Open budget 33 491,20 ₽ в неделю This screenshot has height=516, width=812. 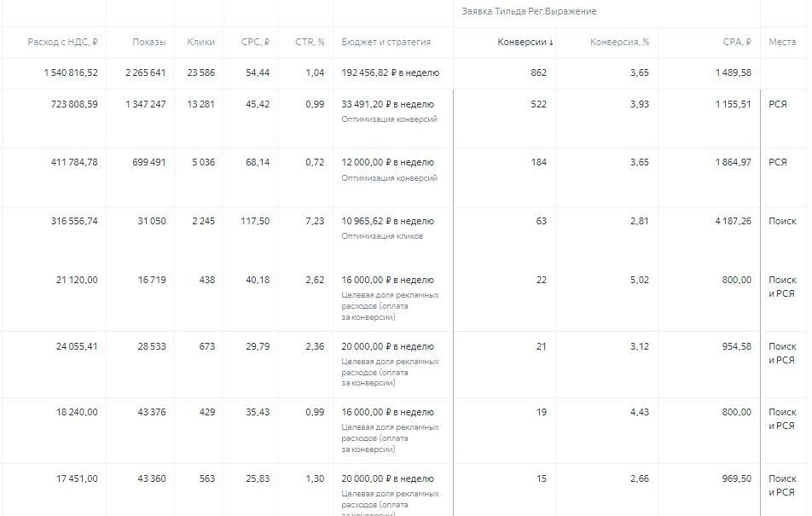coord(387,104)
